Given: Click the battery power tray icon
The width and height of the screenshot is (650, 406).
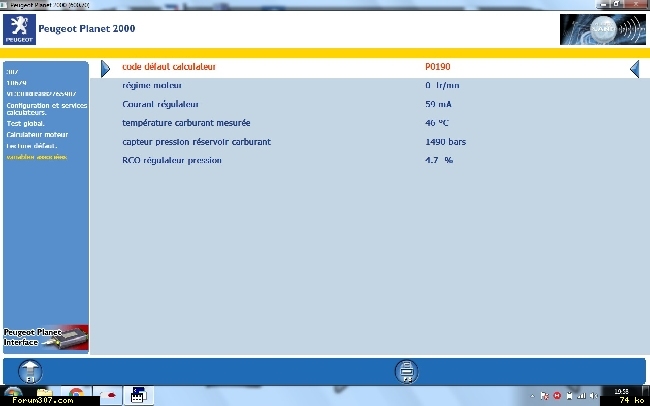Looking at the screenshot, I should (x=570, y=396).
